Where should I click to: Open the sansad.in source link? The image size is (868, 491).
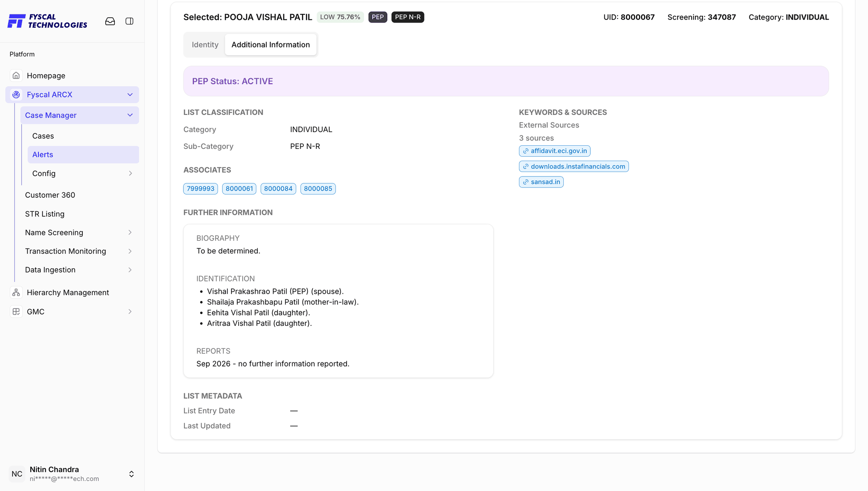point(541,182)
